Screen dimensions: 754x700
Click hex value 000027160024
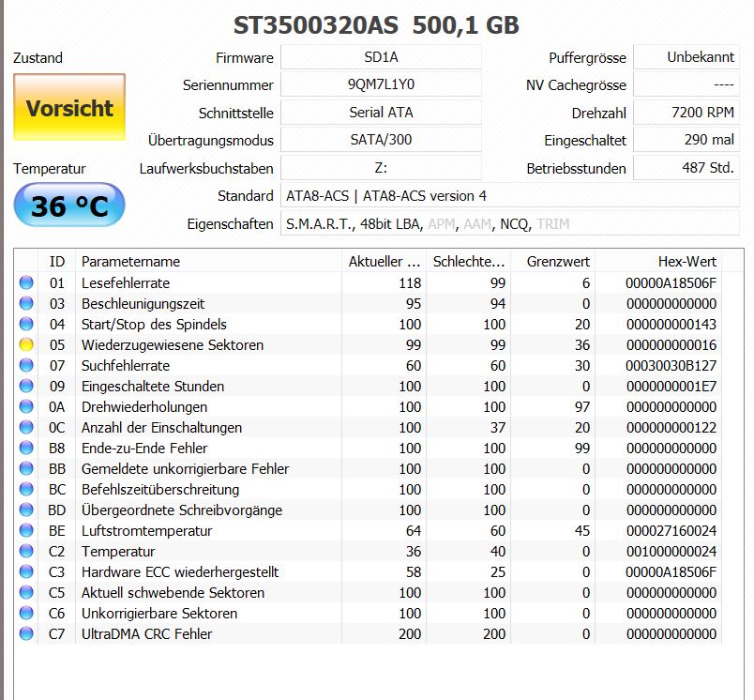point(671,531)
